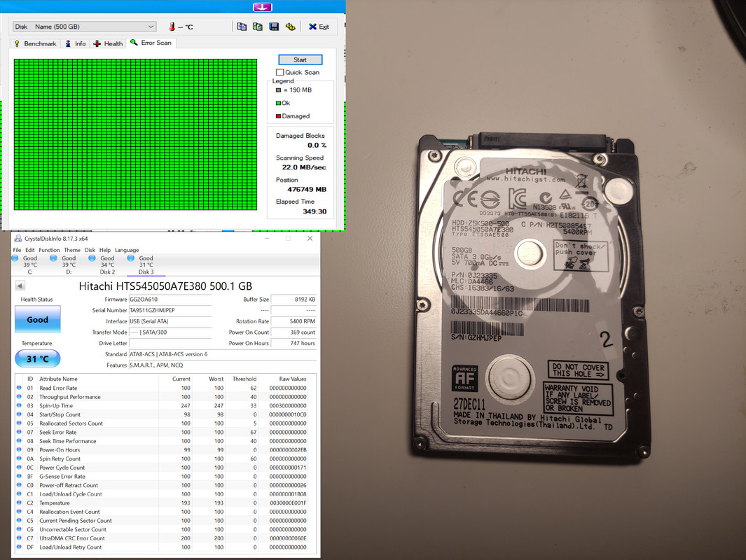The image size is (746, 560).
Task: Click the status circle for Load/Unload Retry Count
Action: (x=19, y=547)
